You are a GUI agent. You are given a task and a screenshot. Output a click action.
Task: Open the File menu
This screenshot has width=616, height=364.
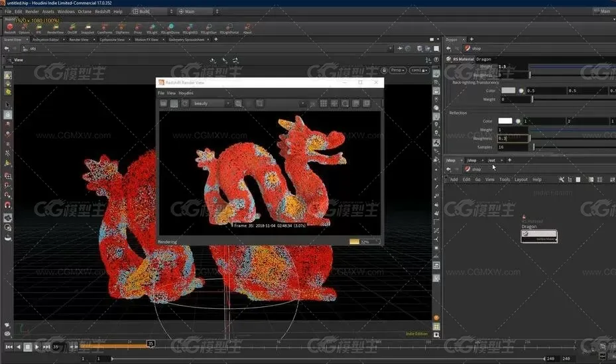8,12
